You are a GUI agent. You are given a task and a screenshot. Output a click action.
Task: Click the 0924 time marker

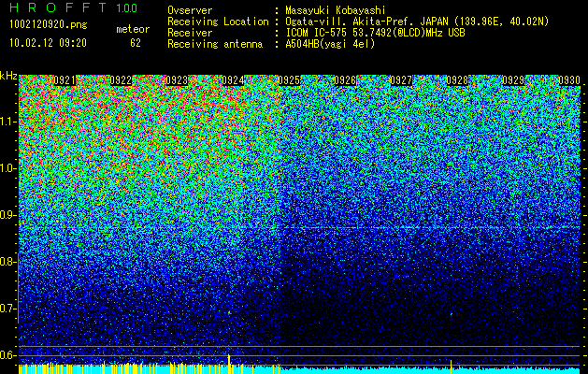tap(233, 80)
